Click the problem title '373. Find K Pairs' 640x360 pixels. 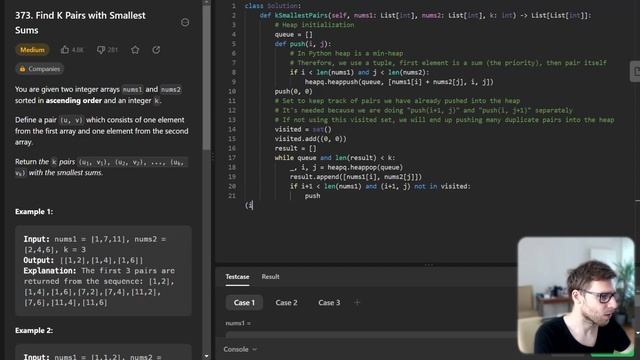coord(80,23)
